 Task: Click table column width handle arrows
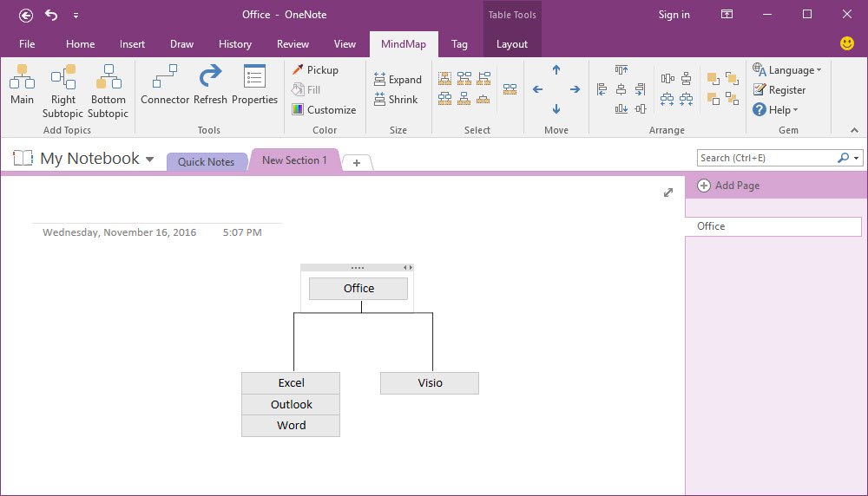(408, 268)
